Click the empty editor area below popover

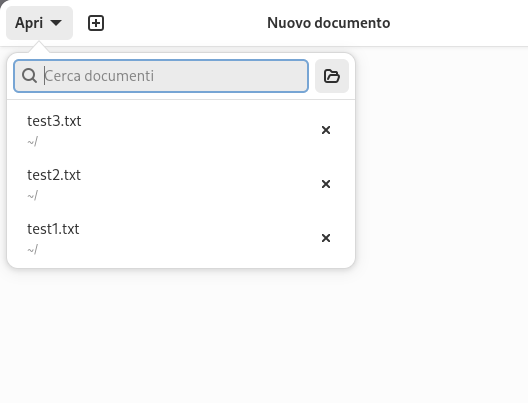pos(181,333)
